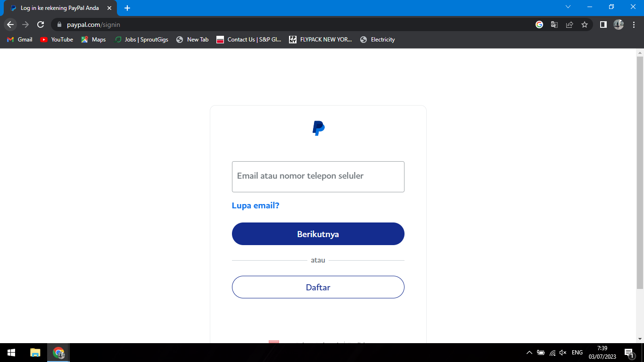This screenshot has width=644, height=362.
Task: Close the PayPal login tab
Action: point(109,8)
